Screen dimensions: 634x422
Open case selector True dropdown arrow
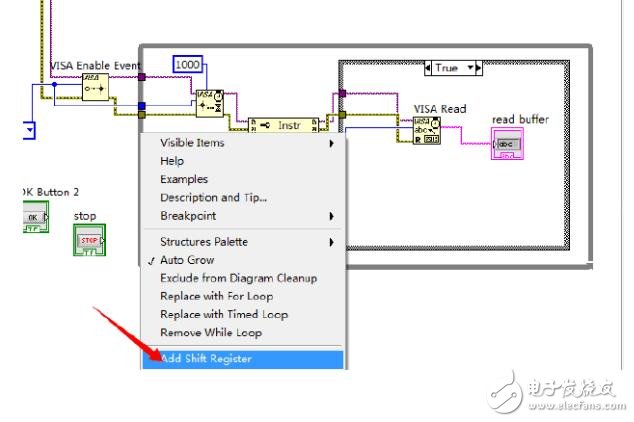475,68
